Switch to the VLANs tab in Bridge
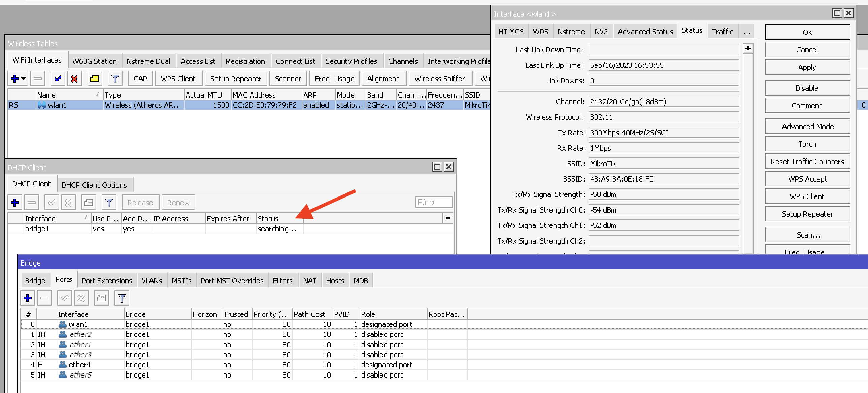 152,281
